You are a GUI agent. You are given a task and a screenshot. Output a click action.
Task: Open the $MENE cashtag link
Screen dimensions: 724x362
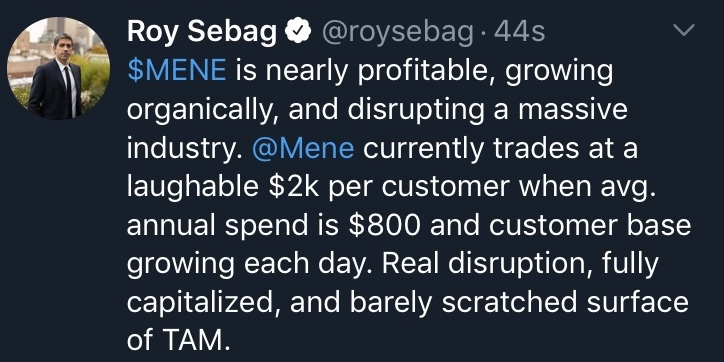177,72
